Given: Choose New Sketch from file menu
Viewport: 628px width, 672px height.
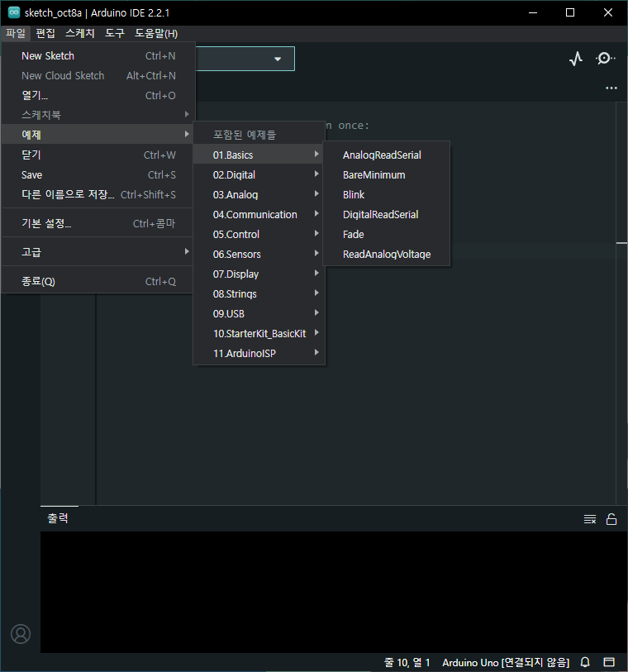Looking at the screenshot, I should click(98, 56).
